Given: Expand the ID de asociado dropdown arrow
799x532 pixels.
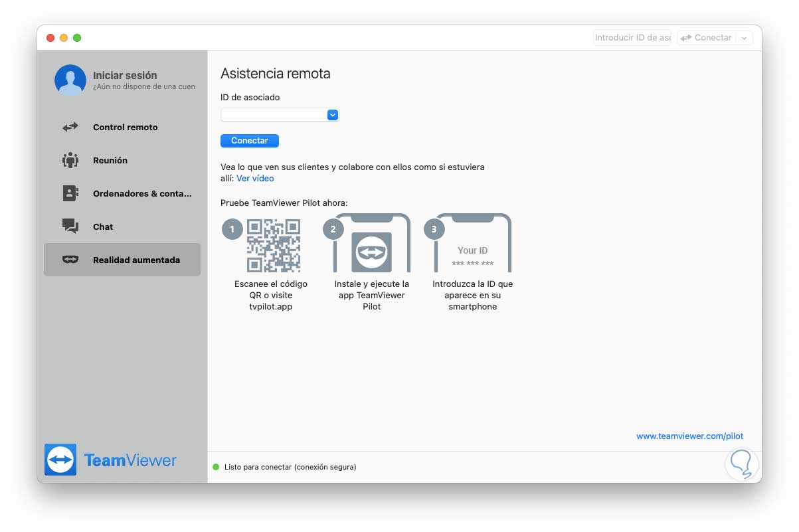Looking at the screenshot, I should [x=333, y=115].
